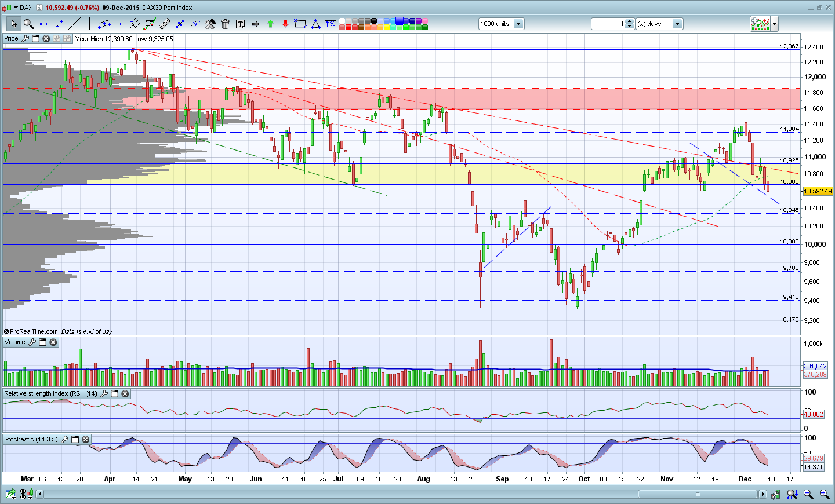Click the Year High/Low info text

tap(124, 39)
